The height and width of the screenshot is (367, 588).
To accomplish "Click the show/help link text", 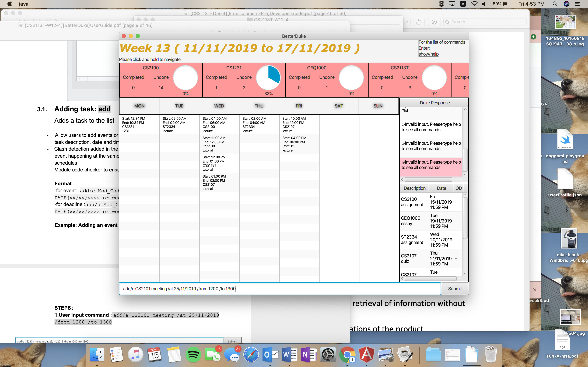I will pyautogui.click(x=428, y=54).
